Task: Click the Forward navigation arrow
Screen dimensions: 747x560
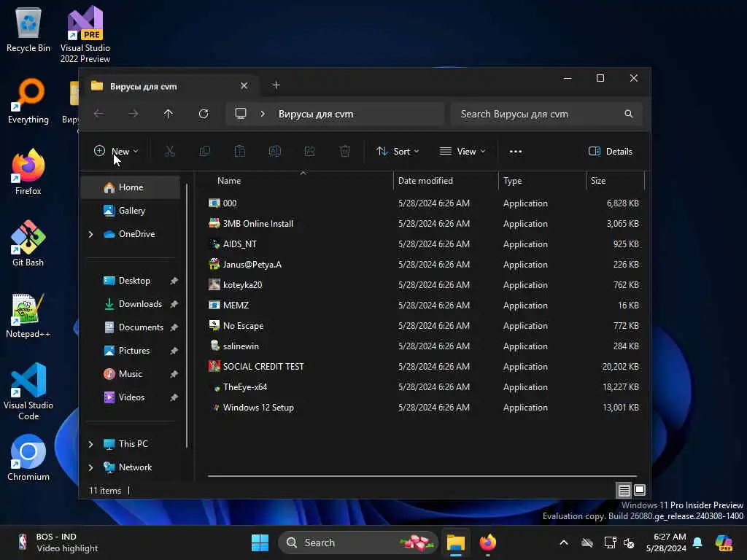Action: pos(133,114)
